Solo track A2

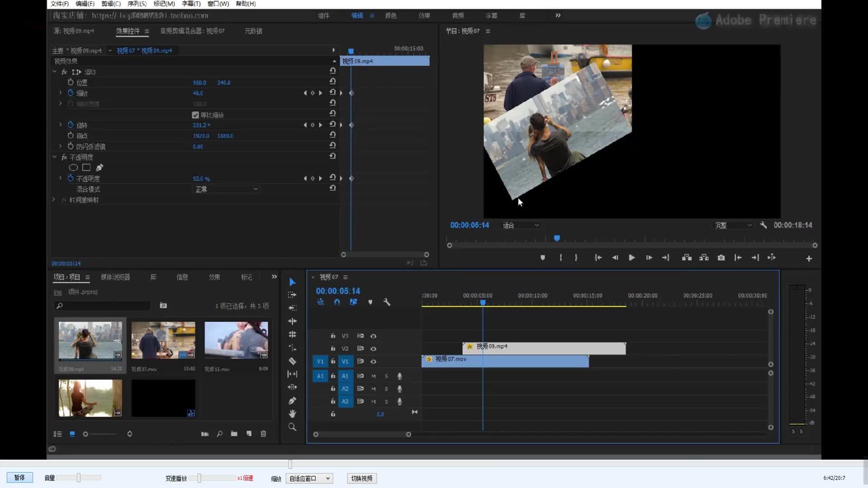[386, 389]
